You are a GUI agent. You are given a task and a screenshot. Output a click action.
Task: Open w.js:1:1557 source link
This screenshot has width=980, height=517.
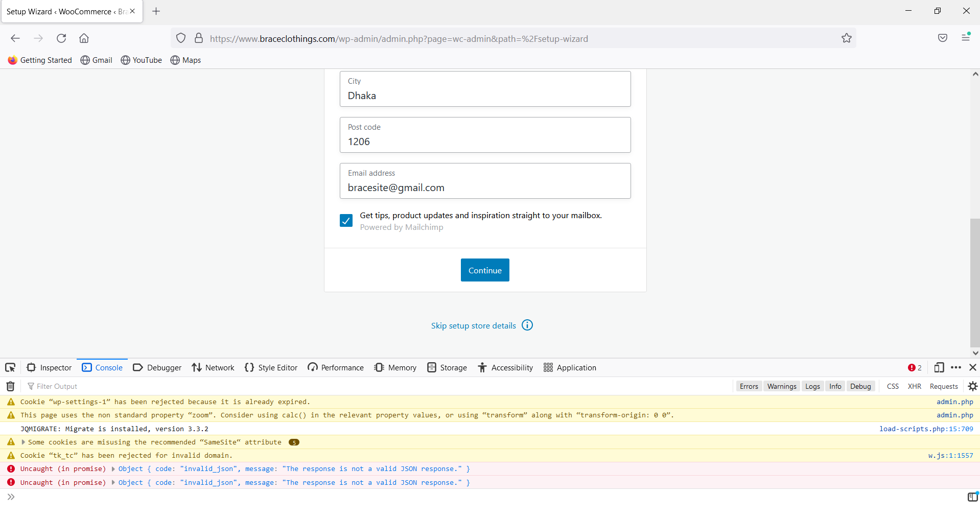click(950, 456)
